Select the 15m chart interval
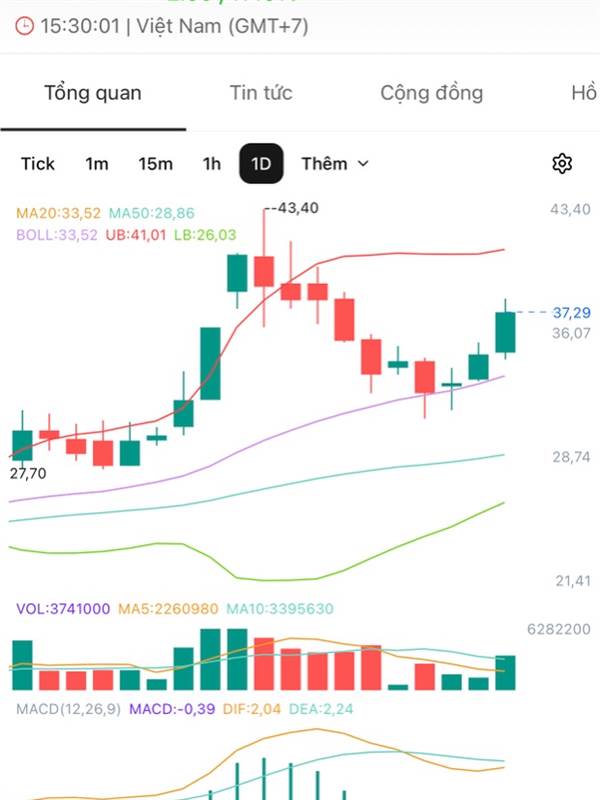 click(155, 164)
